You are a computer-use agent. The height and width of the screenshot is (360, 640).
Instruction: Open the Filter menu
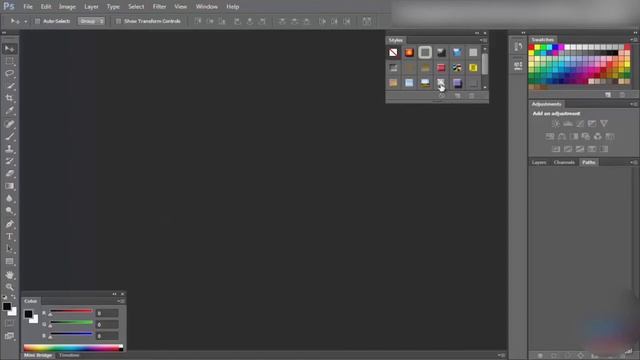click(159, 7)
